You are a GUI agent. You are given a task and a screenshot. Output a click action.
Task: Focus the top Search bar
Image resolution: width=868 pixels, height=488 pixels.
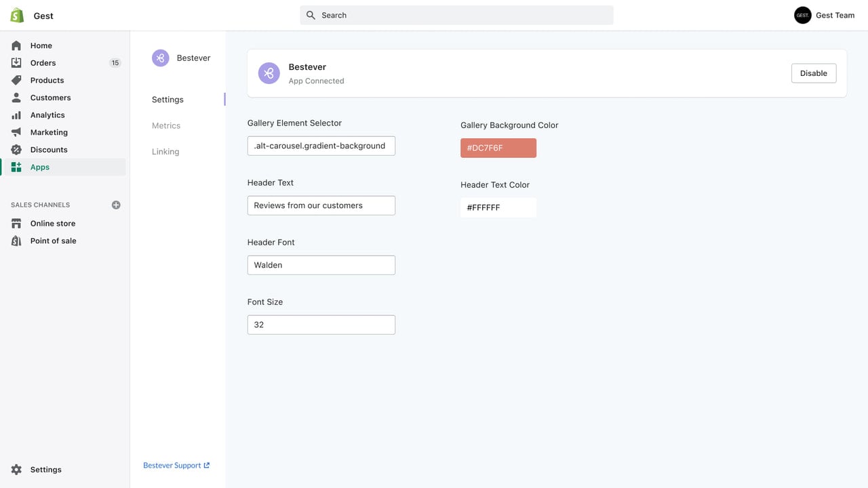(x=456, y=15)
